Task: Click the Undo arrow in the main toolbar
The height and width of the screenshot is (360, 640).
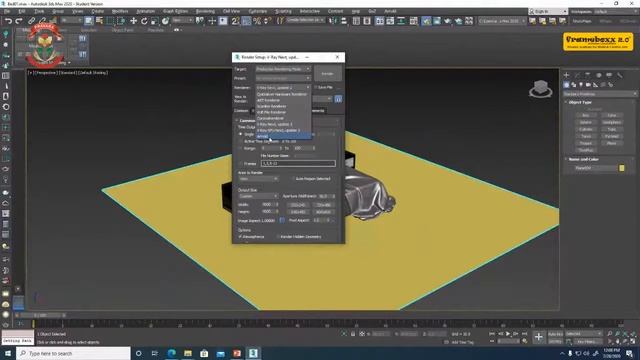Action: point(8,21)
